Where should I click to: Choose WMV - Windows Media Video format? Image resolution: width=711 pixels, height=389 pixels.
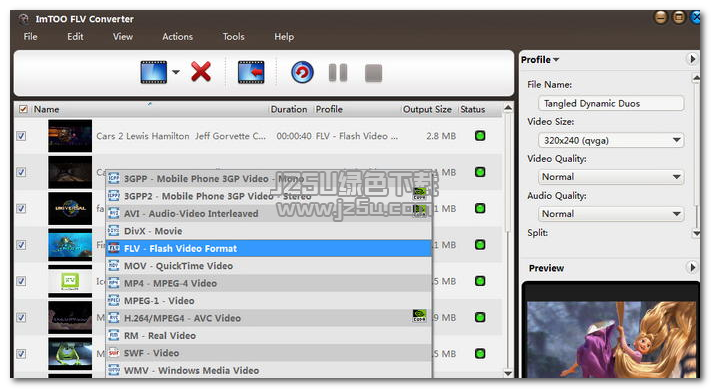[269, 370]
